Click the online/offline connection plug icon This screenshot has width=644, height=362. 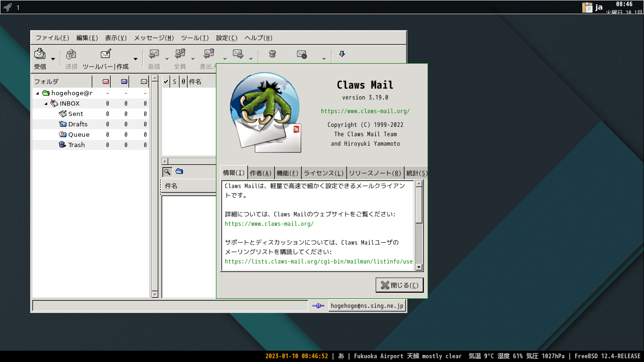point(318,306)
